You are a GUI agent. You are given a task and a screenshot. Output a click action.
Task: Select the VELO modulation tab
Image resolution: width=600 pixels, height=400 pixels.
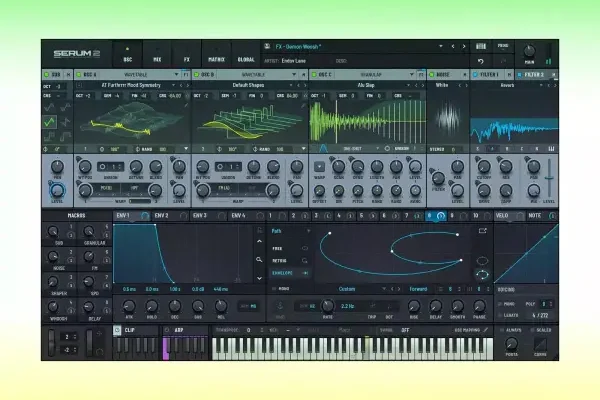[502, 215]
